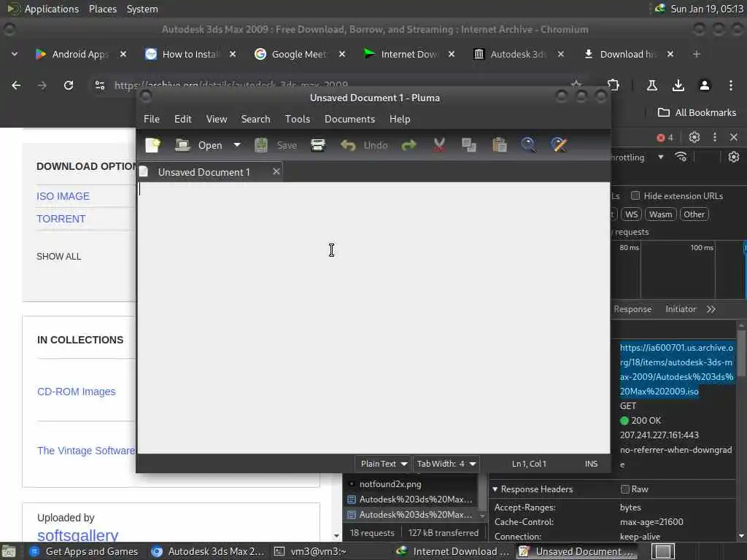Open the tab search chevron in Chromium
The width and height of the screenshot is (747, 560).
tap(15, 54)
